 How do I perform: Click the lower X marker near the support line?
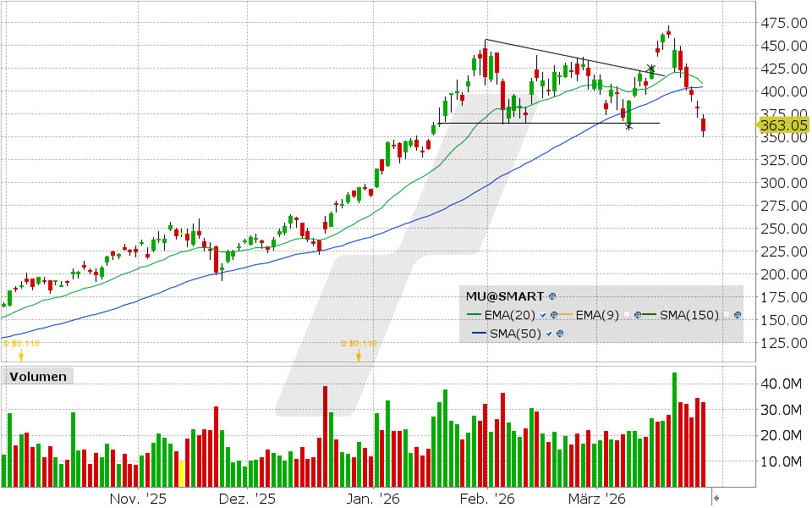[x=629, y=125]
